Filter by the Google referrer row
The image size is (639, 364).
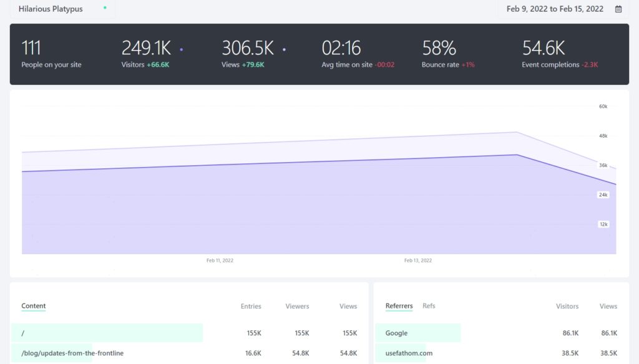[x=396, y=333]
